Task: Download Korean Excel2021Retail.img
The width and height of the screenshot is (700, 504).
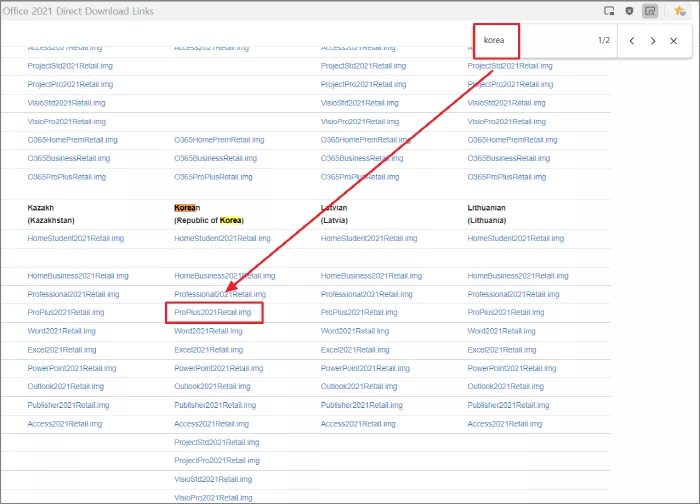Action: click(x=208, y=350)
